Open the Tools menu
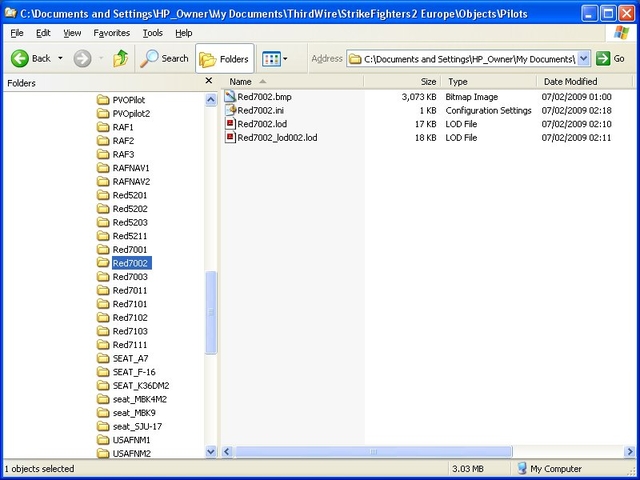Image resolution: width=640 pixels, height=480 pixels. (x=153, y=33)
